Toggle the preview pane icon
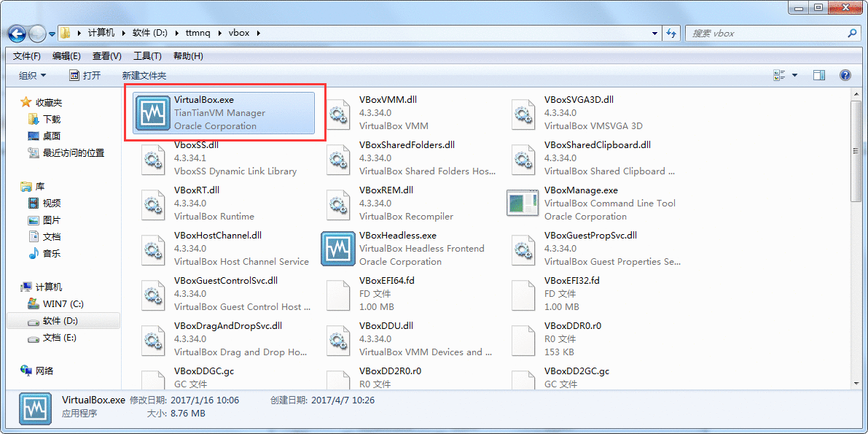This screenshot has width=868, height=434. 818,75
